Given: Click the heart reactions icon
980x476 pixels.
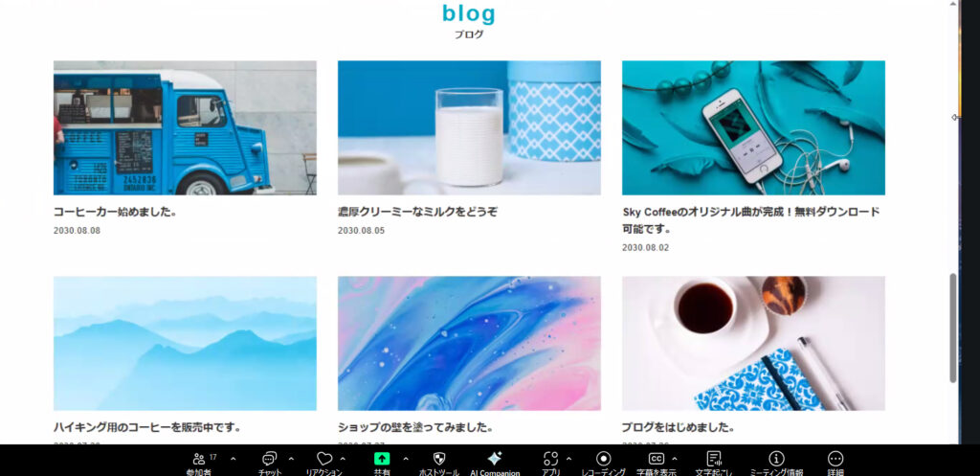Looking at the screenshot, I should point(324,459).
